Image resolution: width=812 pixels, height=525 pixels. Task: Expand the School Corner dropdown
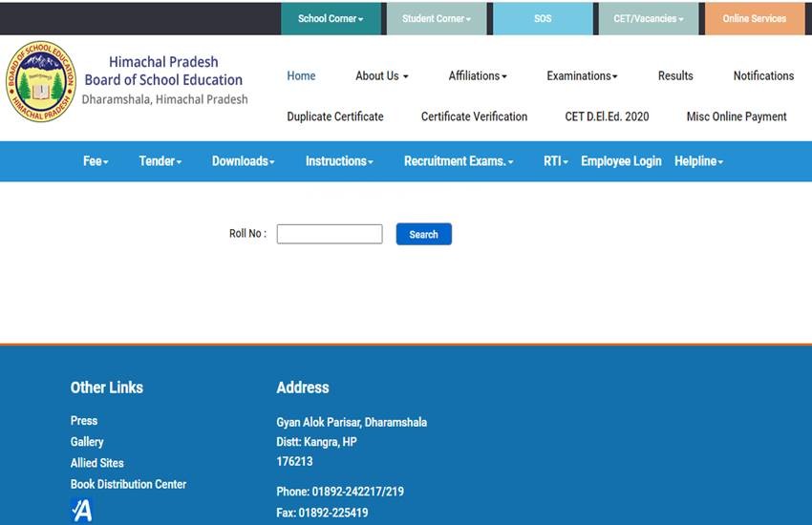[331, 18]
